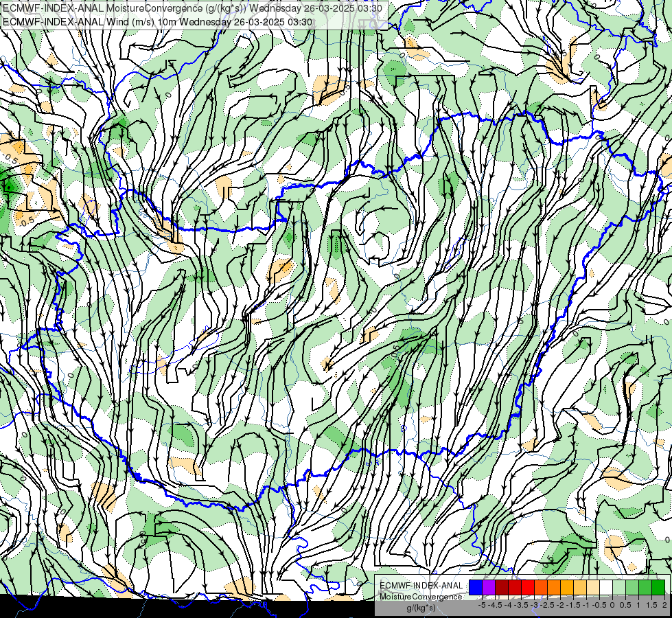
Task: Click the medium green swatch between 1 and 1.5
Action: pos(645,587)
